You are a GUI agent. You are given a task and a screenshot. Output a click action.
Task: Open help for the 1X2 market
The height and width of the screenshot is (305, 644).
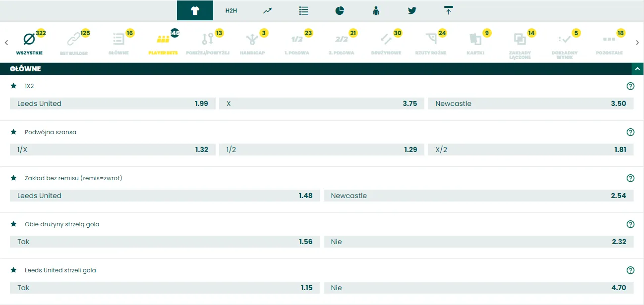[x=630, y=86]
